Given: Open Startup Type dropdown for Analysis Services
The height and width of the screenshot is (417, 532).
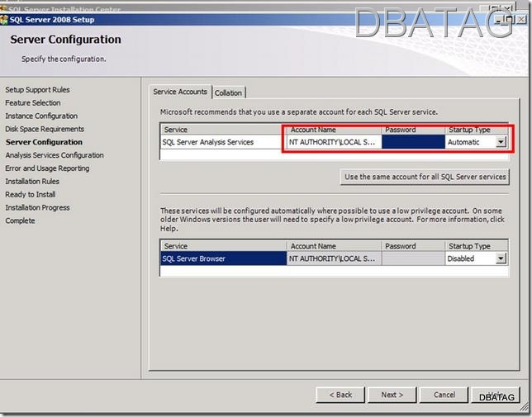Looking at the screenshot, I should coord(501,142).
